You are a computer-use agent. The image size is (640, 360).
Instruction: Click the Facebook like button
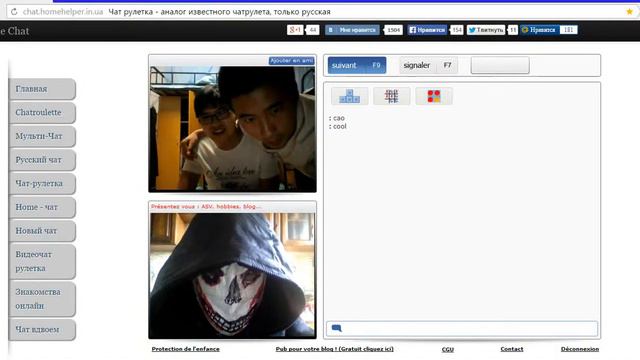[427, 30]
